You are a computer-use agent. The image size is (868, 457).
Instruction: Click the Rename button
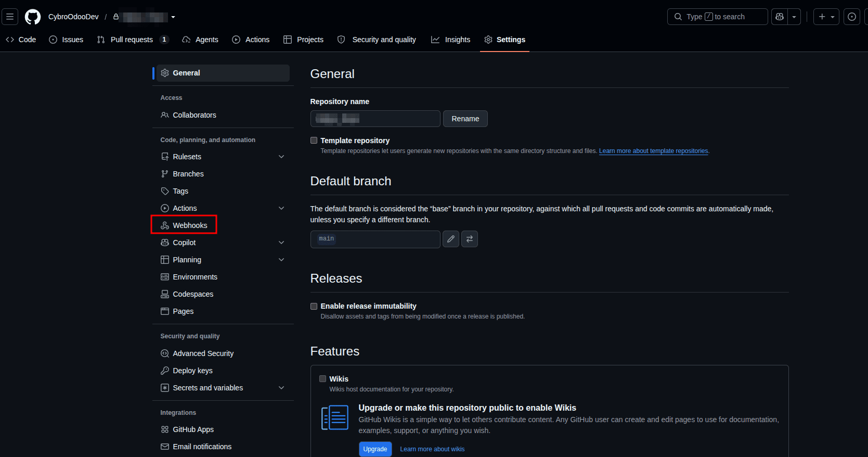coord(465,119)
